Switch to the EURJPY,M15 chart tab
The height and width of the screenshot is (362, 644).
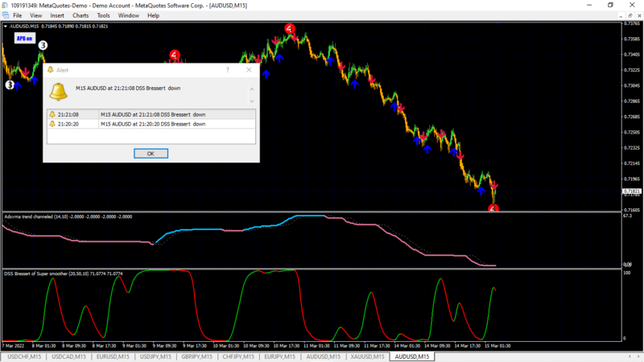tap(279, 356)
